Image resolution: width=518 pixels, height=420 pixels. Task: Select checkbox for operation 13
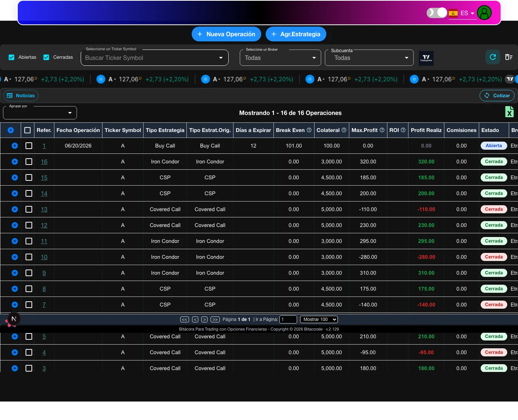tap(29, 209)
